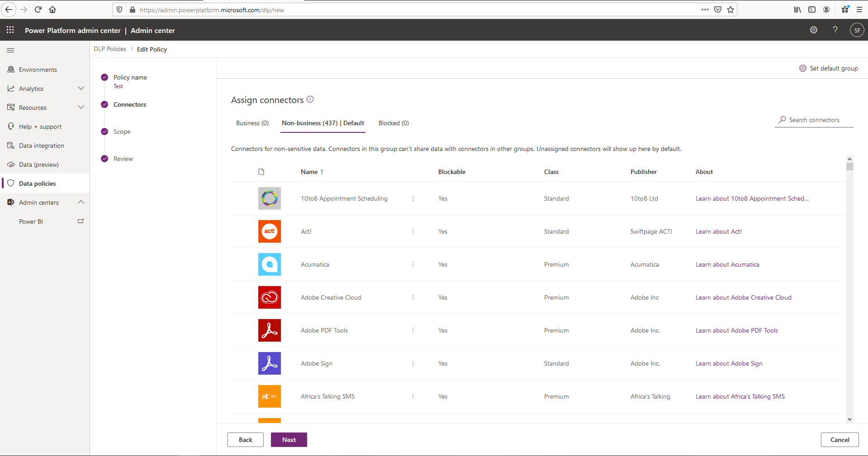Switch to the Blocked (0) tab
The image size is (868, 456).
tap(394, 123)
